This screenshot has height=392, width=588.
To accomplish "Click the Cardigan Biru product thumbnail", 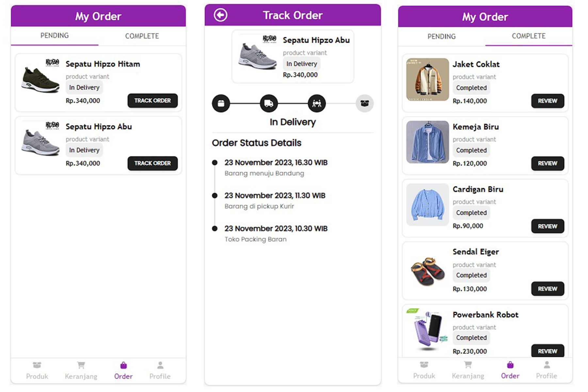I will tap(428, 204).
